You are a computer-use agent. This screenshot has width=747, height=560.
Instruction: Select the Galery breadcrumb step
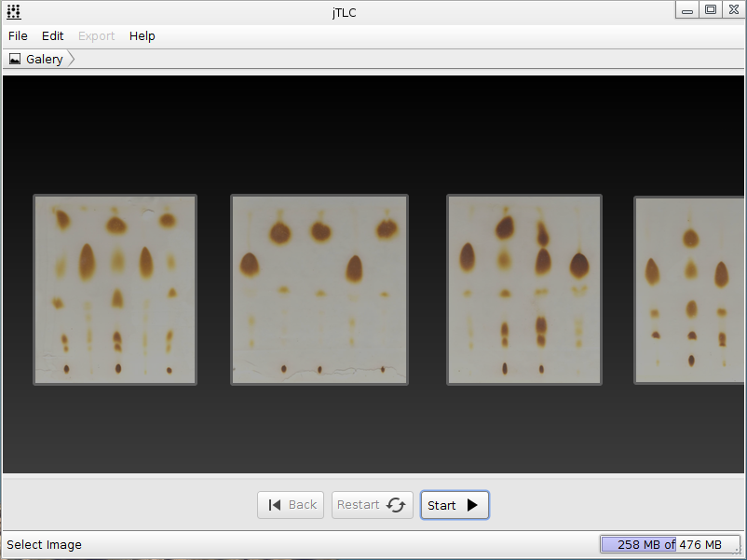[39, 59]
